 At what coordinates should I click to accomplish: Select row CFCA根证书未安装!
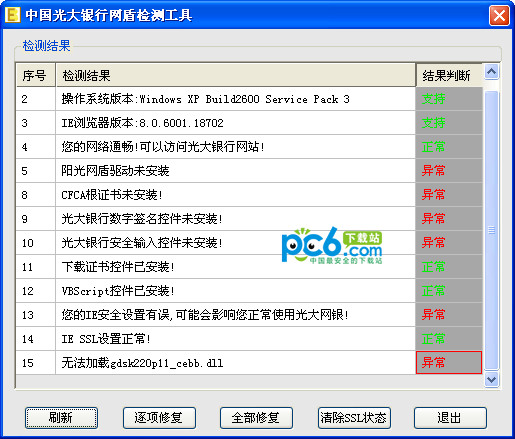(x=249, y=195)
